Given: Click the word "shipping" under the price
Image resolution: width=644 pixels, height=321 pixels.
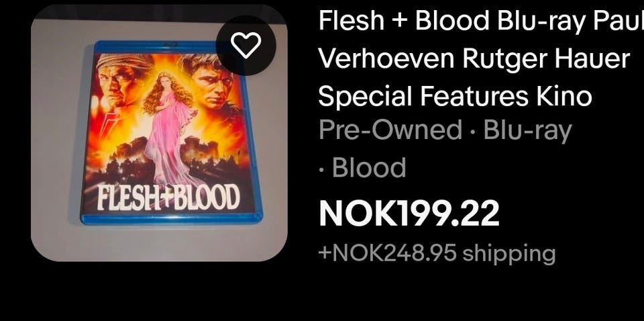Looking at the screenshot, I should 509,254.
